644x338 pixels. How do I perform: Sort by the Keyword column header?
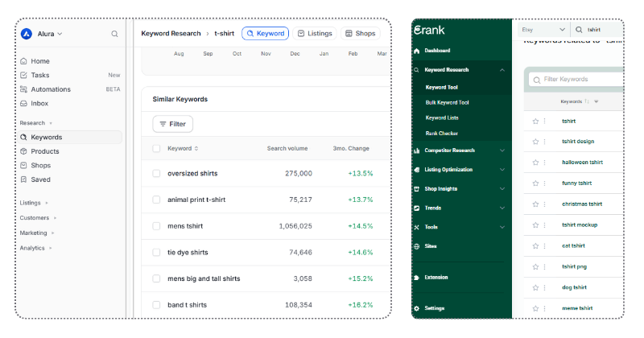183,148
